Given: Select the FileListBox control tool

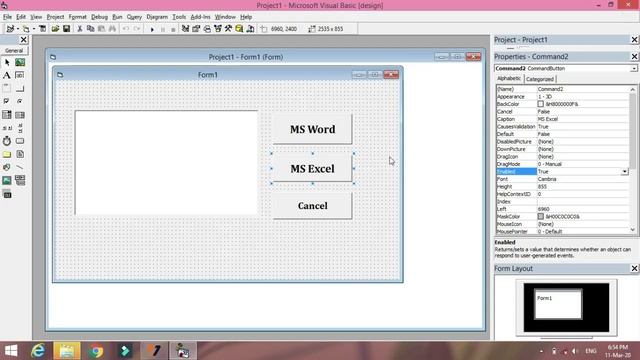Looking at the screenshot, I should point(20,154).
